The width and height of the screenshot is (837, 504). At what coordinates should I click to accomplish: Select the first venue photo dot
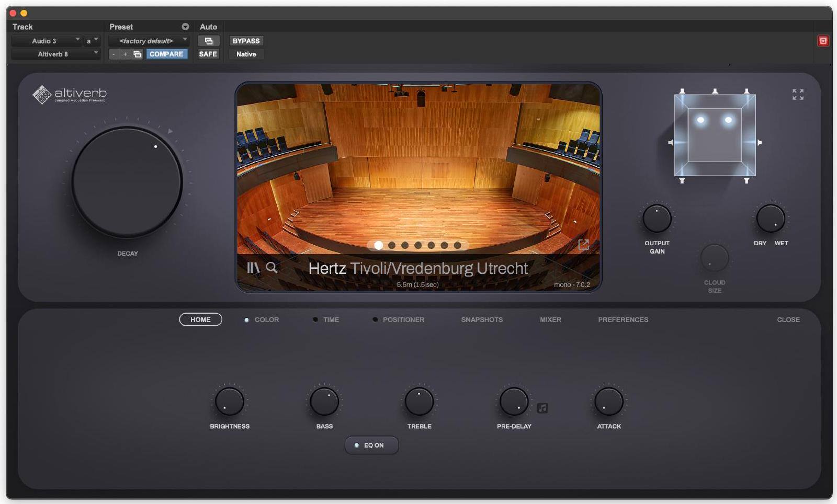click(378, 245)
